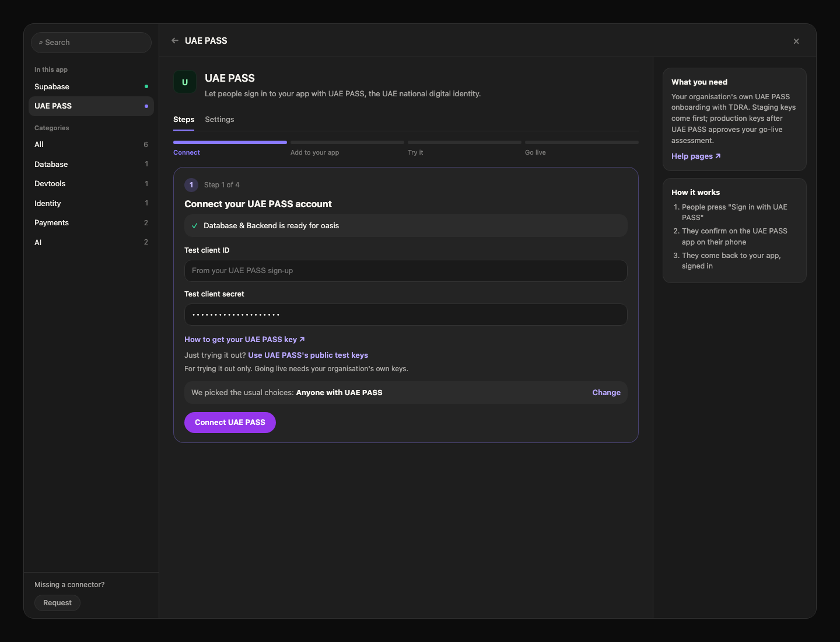Show the All category
Screen dimensions: 840x642
click(91, 145)
